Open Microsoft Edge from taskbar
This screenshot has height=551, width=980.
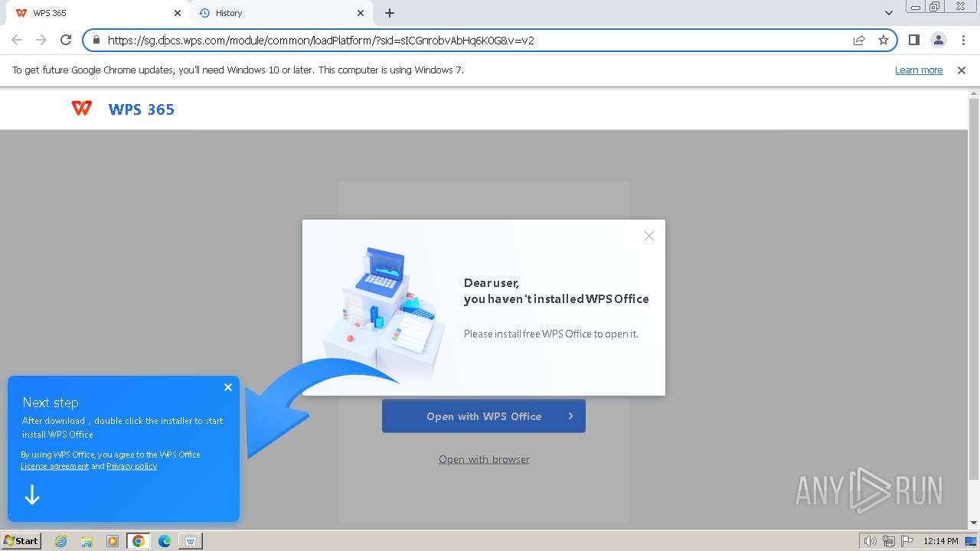pyautogui.click(x=165, y=541)
